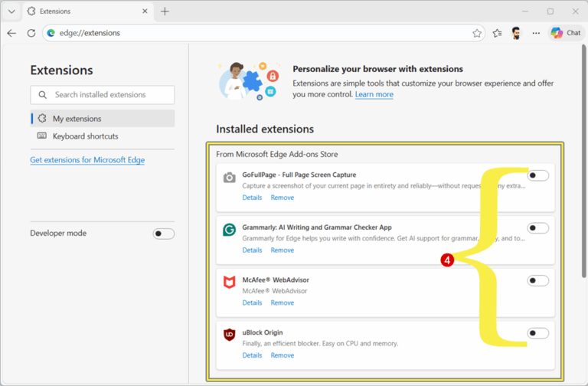Click the McAfee red shield icon
Screen dimensions: 588x386
tap(229, 282)
